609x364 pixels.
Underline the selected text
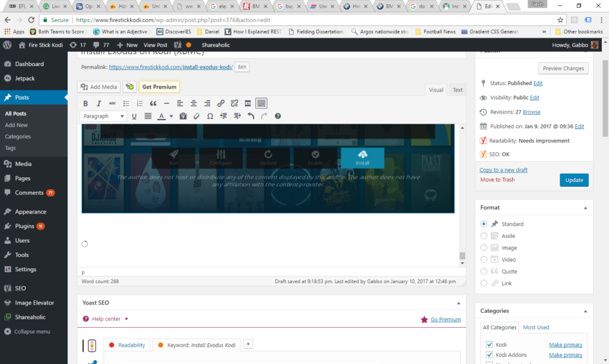point(134,116)
